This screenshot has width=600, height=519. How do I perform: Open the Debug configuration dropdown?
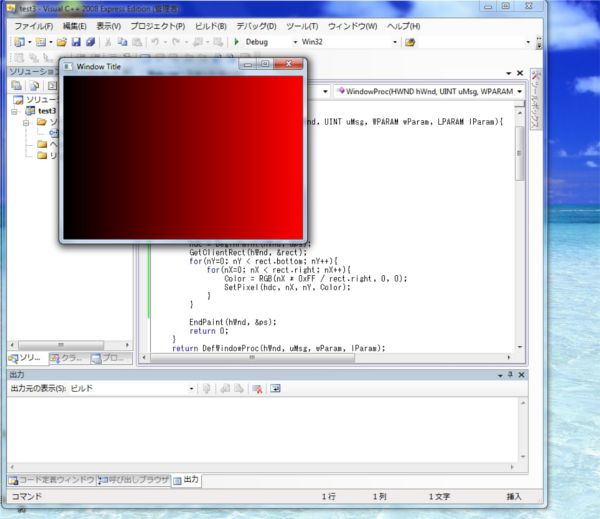[x=295, y=42]
